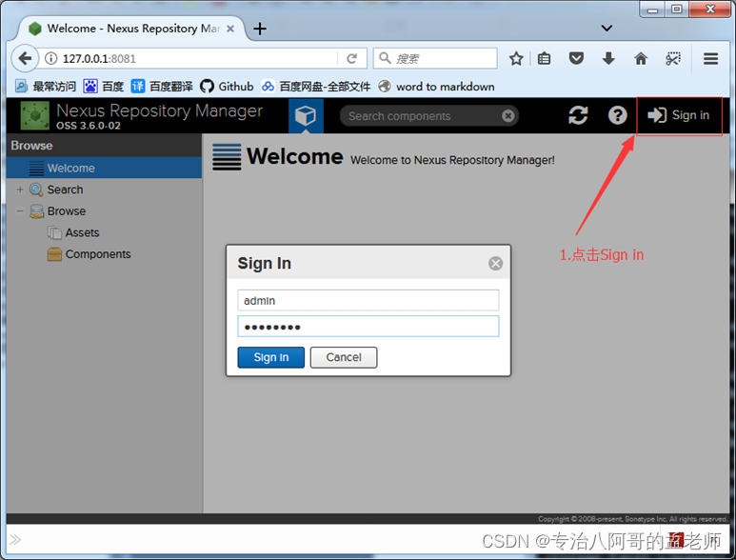Minimize the browser window

(652, 9)
